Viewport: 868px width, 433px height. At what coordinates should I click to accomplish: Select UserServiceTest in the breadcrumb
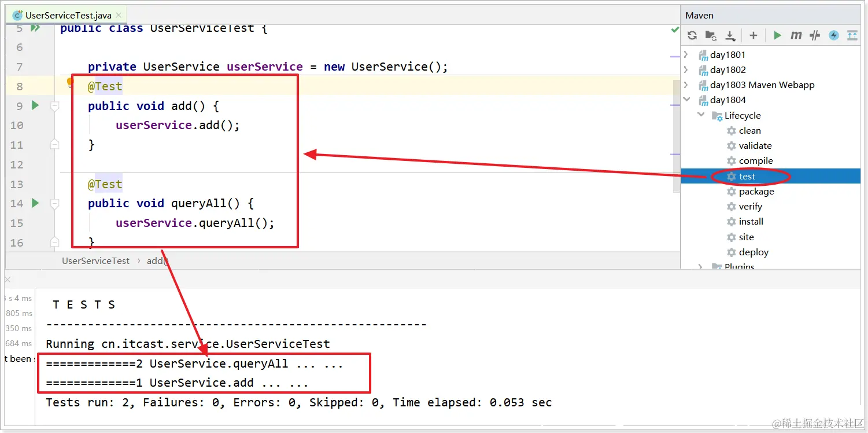96,261
